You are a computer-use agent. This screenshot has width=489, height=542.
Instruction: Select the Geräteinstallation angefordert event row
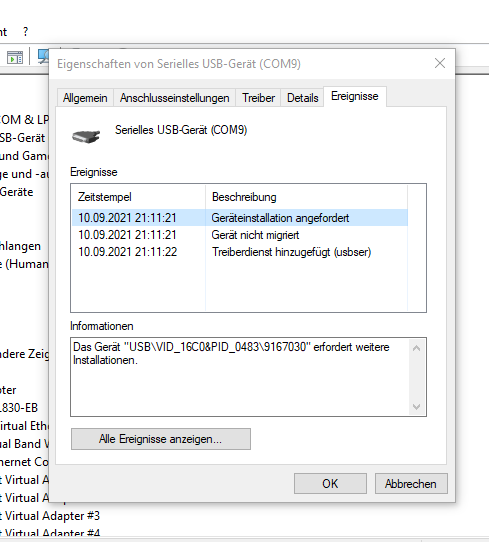pos(240,218)
